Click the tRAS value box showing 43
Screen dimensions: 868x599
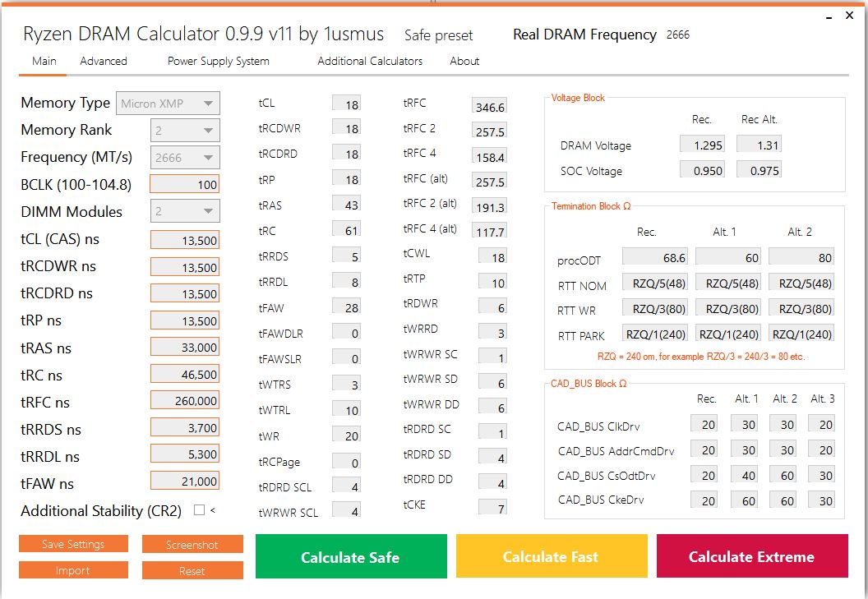347,205
